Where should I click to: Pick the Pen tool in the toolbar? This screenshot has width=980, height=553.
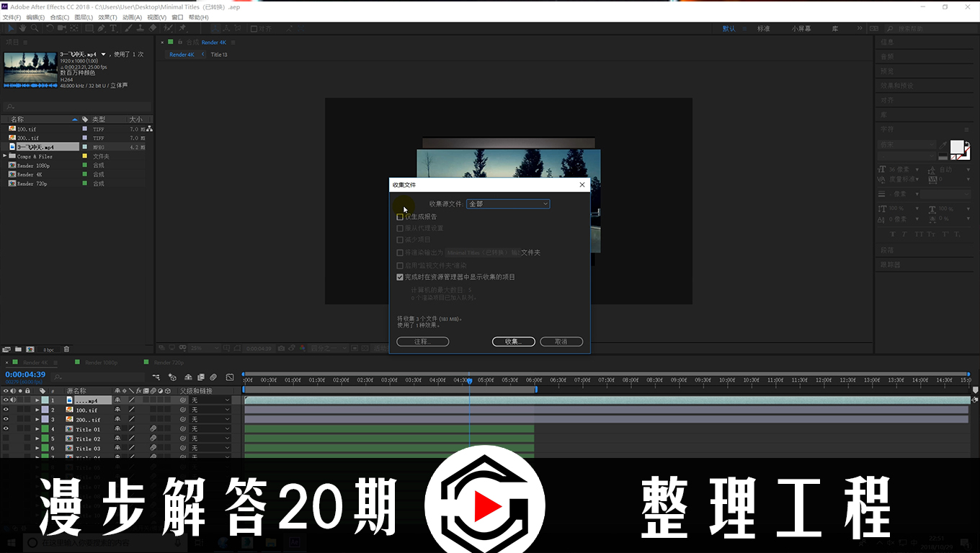(102, 28)
